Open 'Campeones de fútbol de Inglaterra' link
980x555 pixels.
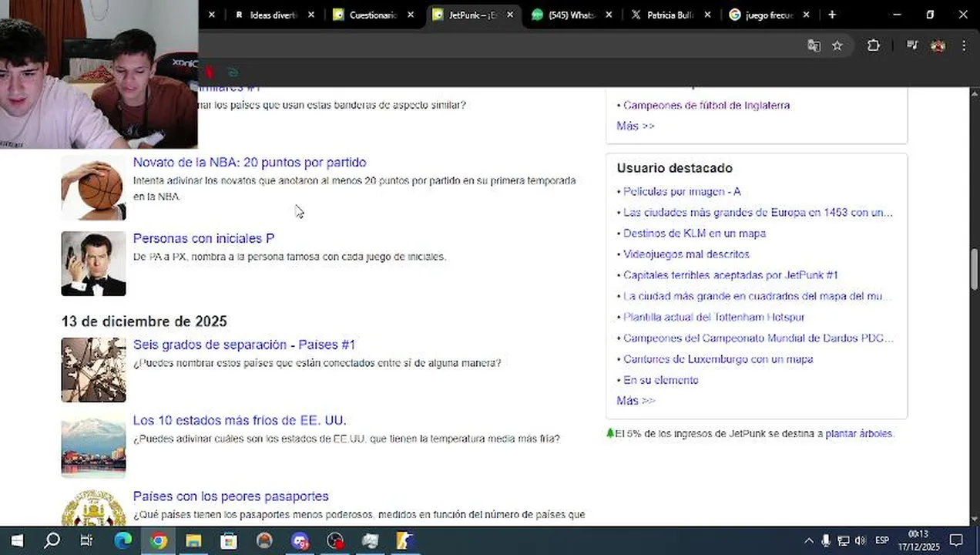pyautogui.click(x=706, y=105)
